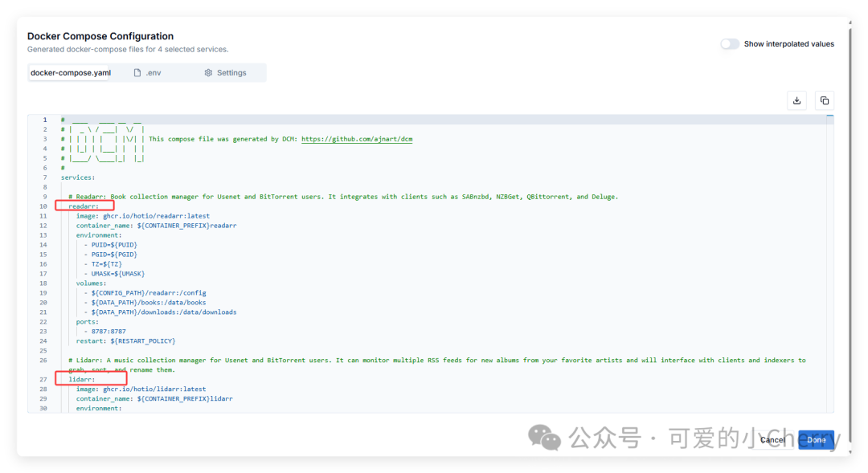Download the compose file icon
Screen dimensions: 868x473
pos(796,100)
